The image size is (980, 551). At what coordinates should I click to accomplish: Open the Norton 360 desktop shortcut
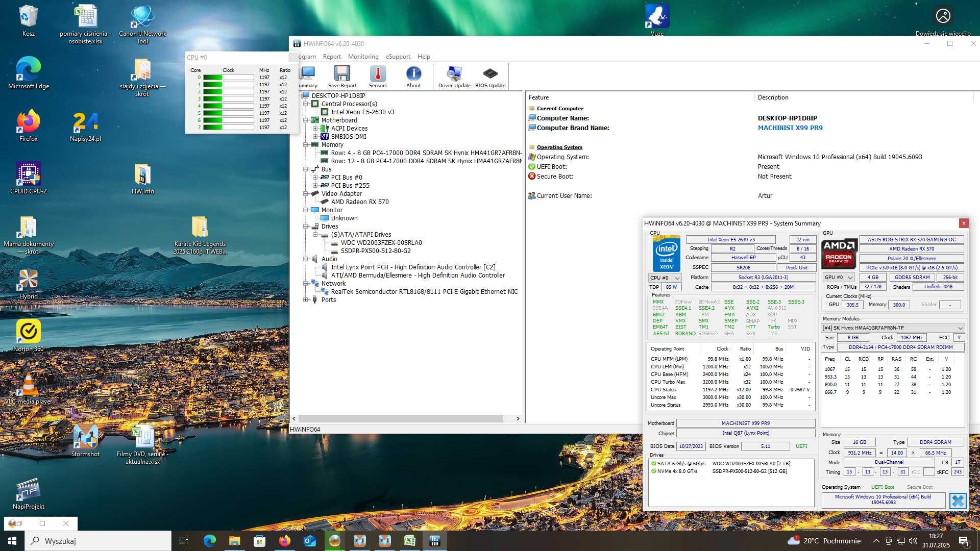[x=29, y=336]
